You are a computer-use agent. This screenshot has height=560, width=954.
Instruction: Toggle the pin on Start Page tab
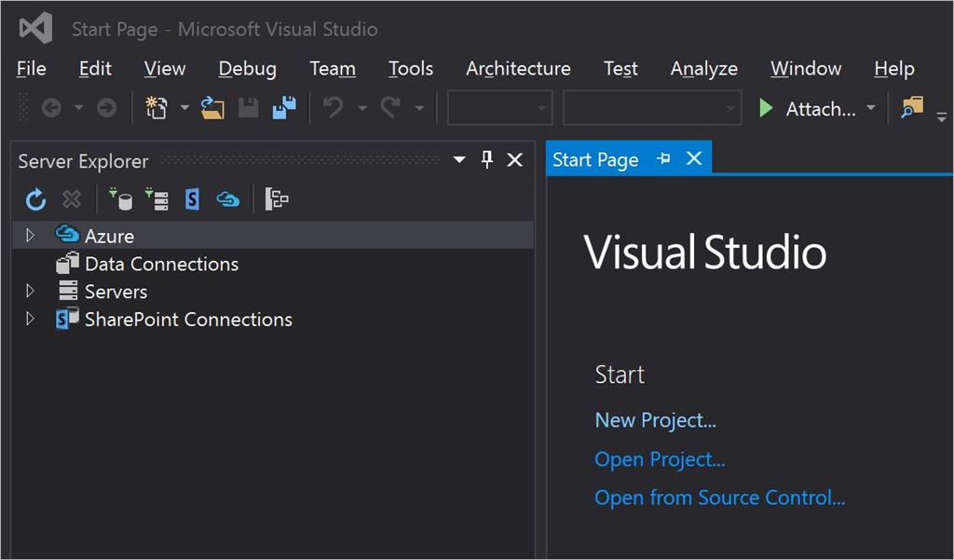[663, 159]
